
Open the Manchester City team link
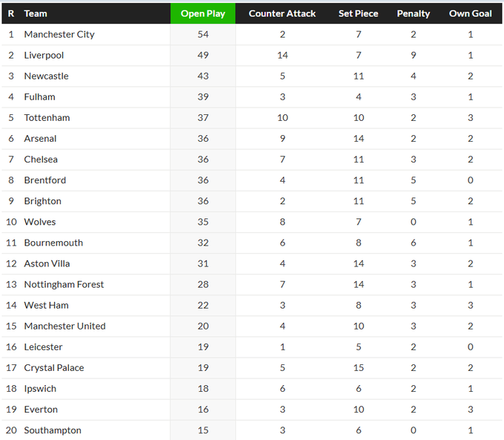tap(59, 34)
